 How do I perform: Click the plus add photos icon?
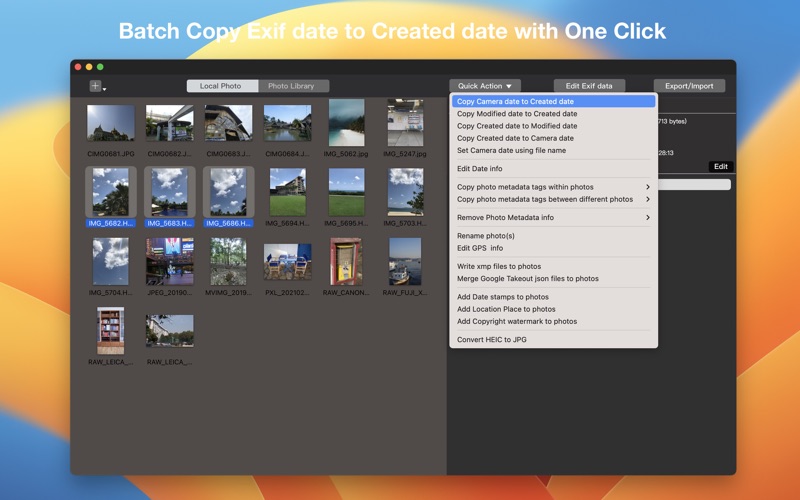click(95, 86)
